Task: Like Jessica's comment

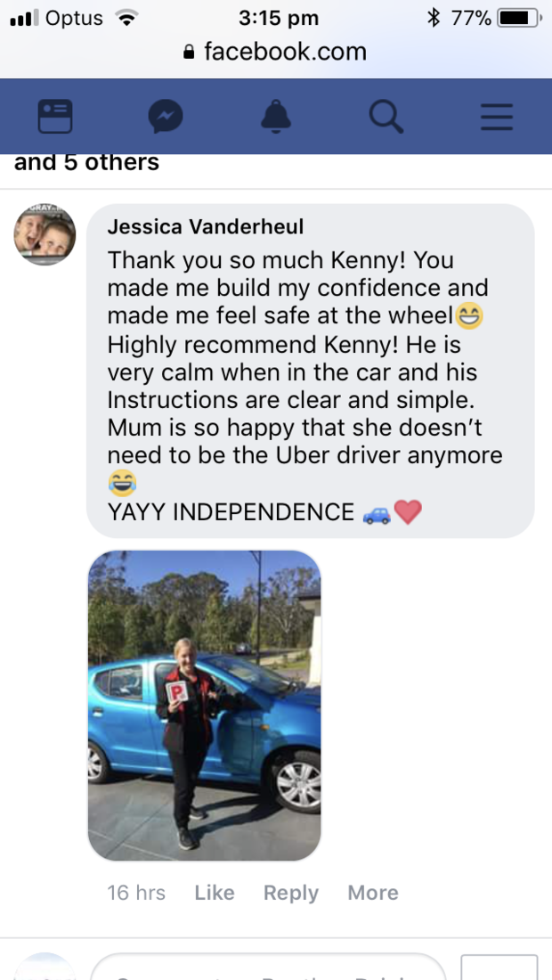Action: point(215,893)
